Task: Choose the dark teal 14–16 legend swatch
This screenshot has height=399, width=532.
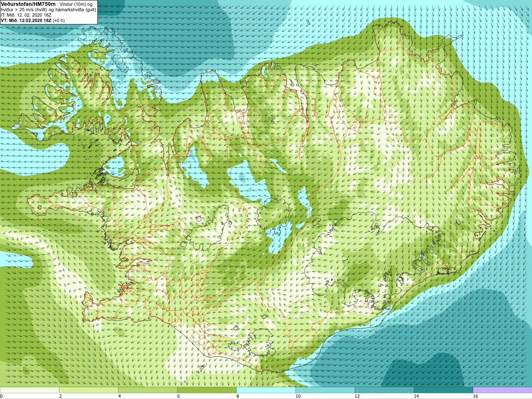Action: pyautogui.click(x=443, y=390)
